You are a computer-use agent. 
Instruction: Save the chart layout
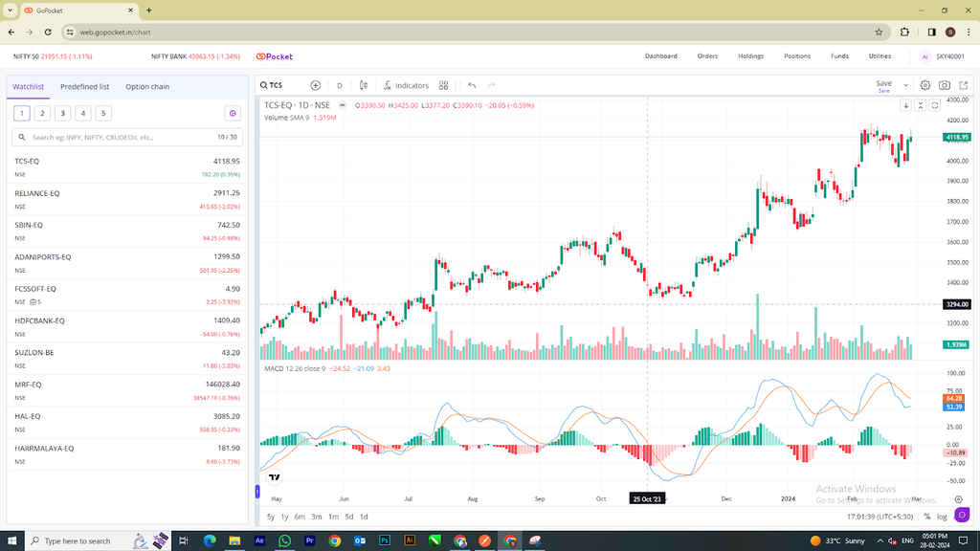click(883, 85)
